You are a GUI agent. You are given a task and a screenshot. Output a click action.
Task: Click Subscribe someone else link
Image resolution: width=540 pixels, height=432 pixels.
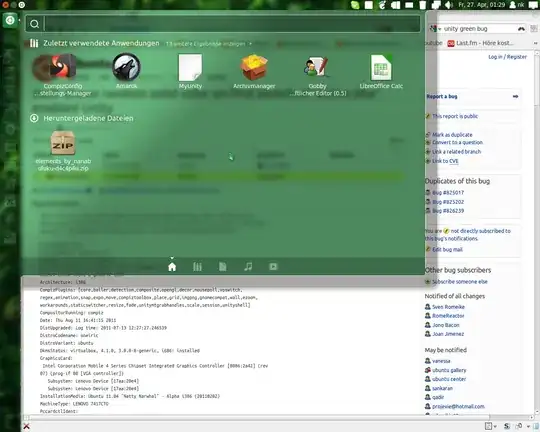tap(460, 282)
